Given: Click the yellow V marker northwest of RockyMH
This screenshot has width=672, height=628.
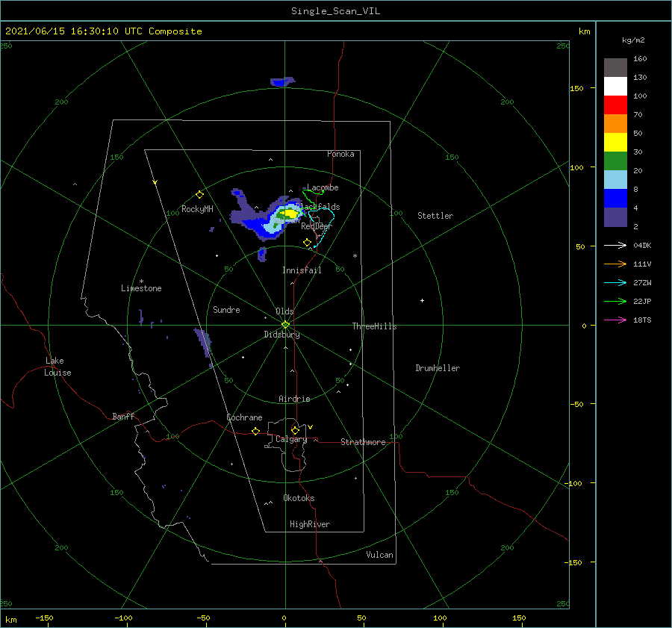Looking at the screenshot, I should pos(155,182).
